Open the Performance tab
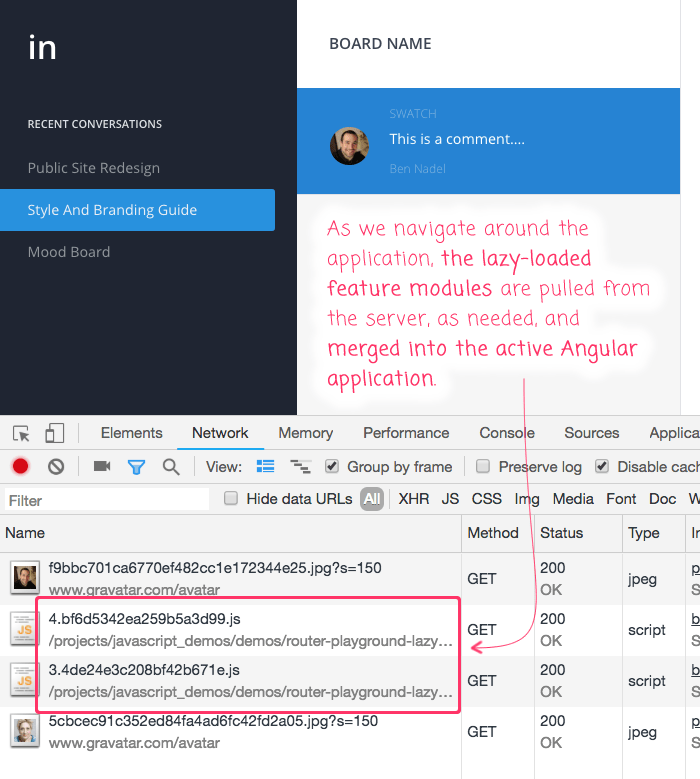This screenshot has height=779, width=700. (406, 433)
